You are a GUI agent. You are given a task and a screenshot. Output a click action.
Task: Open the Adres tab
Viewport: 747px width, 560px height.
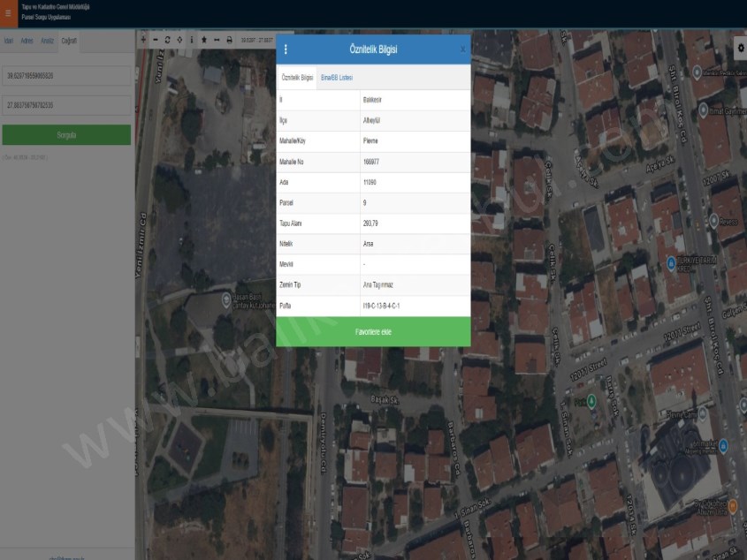(x=27, y=41)
